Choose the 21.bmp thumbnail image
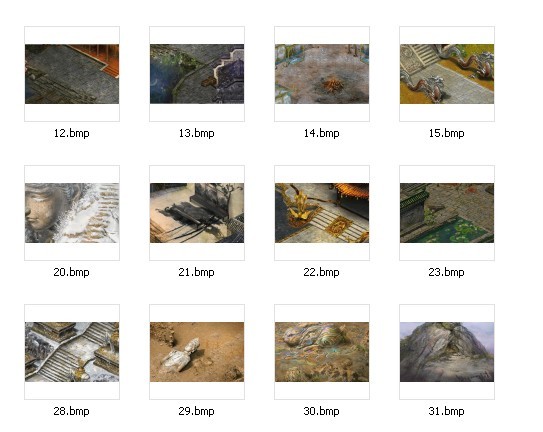 pos(197,213)
